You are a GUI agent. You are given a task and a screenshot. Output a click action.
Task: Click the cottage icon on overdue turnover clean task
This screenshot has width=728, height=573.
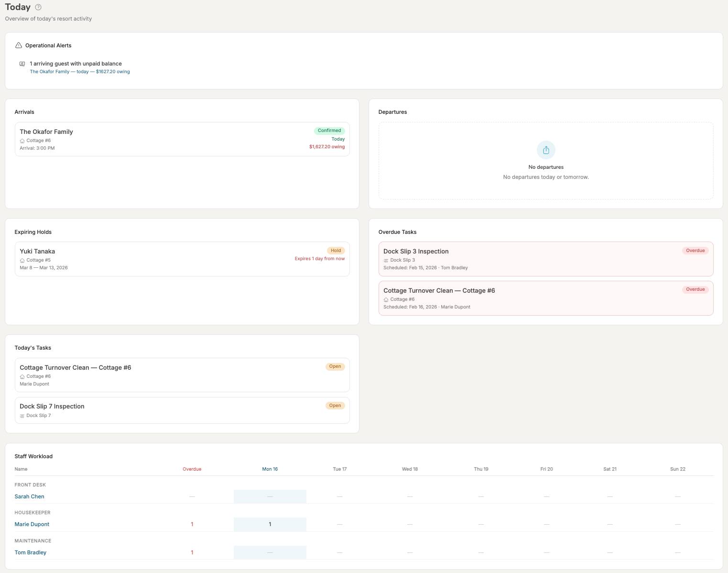[386, 299]
